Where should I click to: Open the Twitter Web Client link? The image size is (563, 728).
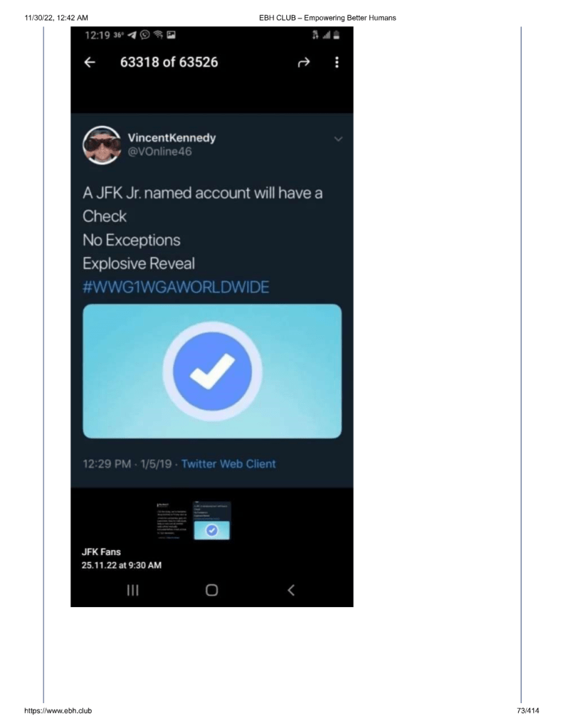[x=228, y=463]
